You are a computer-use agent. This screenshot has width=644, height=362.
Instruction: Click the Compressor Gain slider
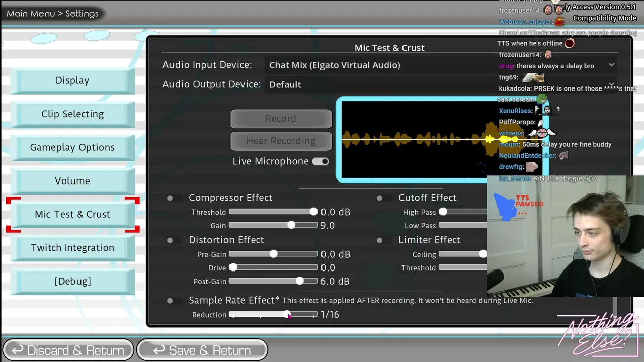273,225
